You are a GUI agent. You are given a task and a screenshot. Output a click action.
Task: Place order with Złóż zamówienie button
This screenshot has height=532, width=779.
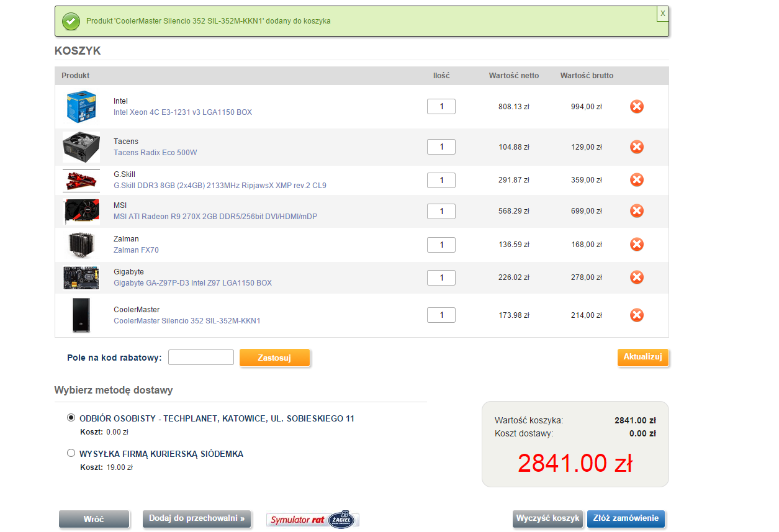(x=626, y=518)
